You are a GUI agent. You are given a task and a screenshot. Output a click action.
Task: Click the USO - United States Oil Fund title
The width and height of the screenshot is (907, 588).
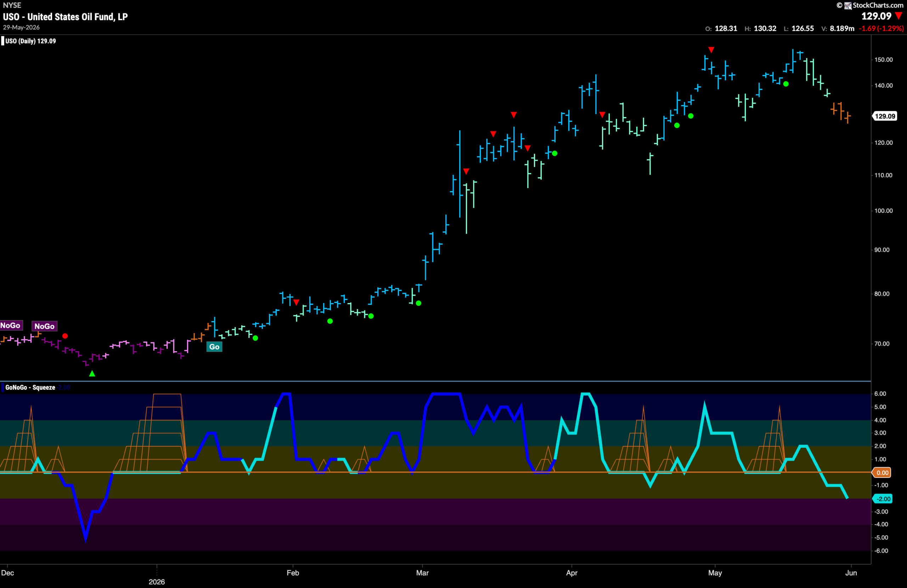[65, 17]
